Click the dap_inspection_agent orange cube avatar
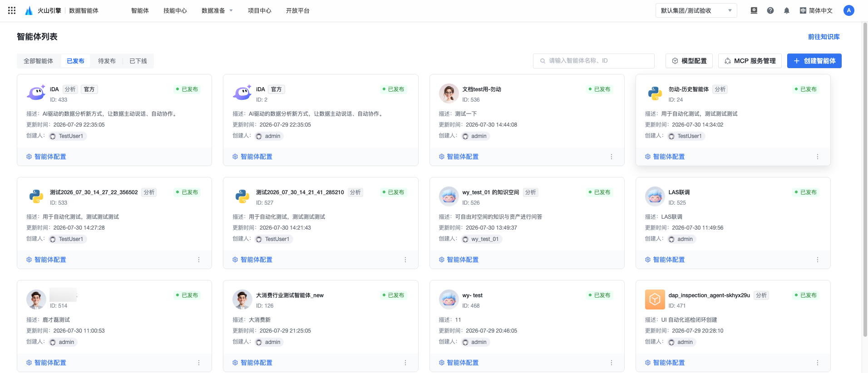The width and height of the screenshot is (868, 373). [x=655, y=299]
